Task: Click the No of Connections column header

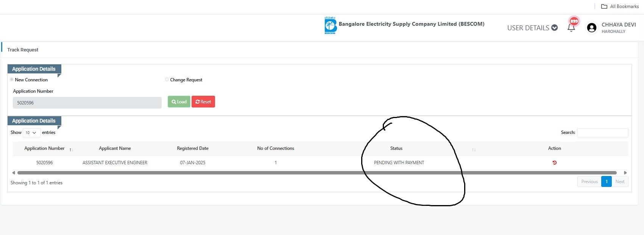Action: coord(276,148)
